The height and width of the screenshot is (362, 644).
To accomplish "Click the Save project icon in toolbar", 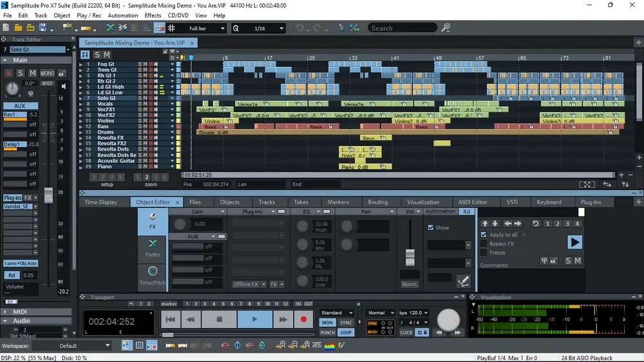I will coord(43,28).
